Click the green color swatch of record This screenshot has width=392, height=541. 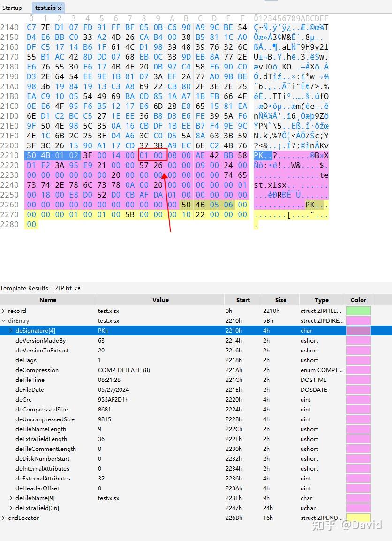(358, 311)
